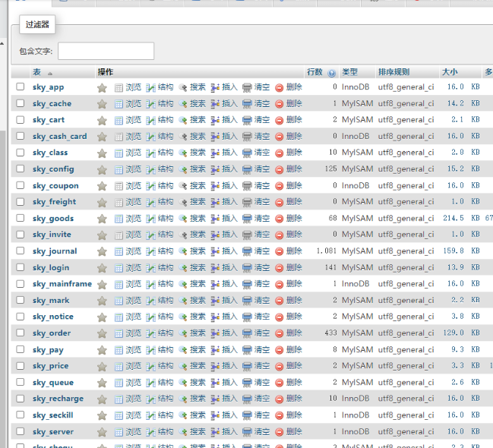Tick the checkbox next to sky_pay
The width and height of the screenshot is (493, 448).
21,349
